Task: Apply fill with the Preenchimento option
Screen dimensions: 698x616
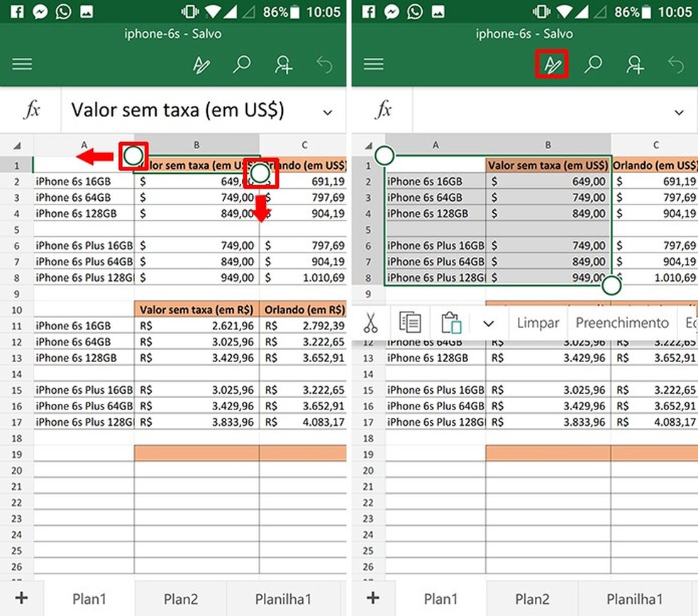Action: click(x=622, y=323)
